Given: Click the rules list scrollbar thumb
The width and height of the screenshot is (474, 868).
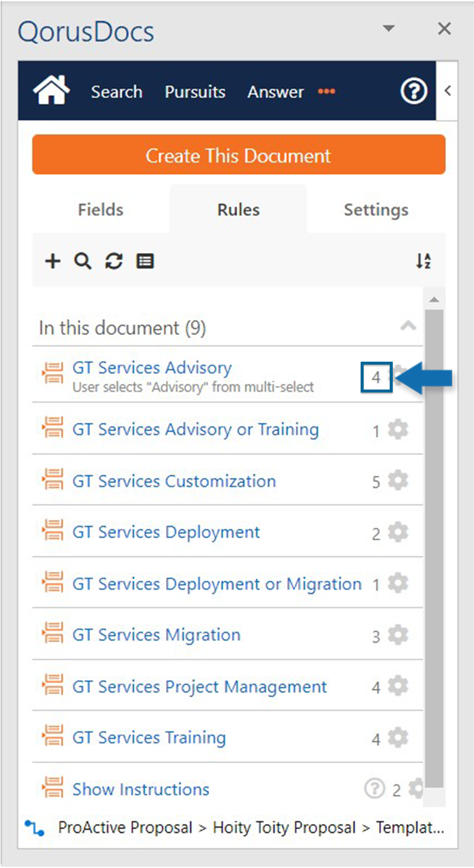Looking at the screenshot, I should tap(434, 548).
